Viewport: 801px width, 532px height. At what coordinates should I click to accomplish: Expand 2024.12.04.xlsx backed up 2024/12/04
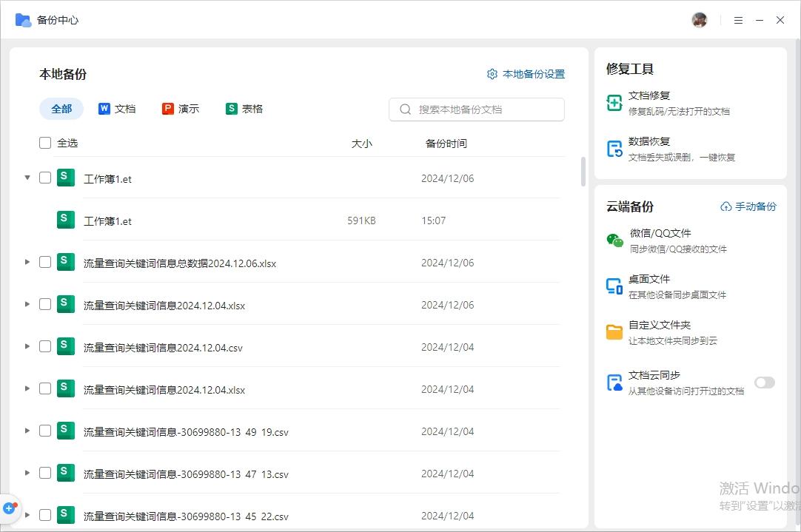(27, 388)
